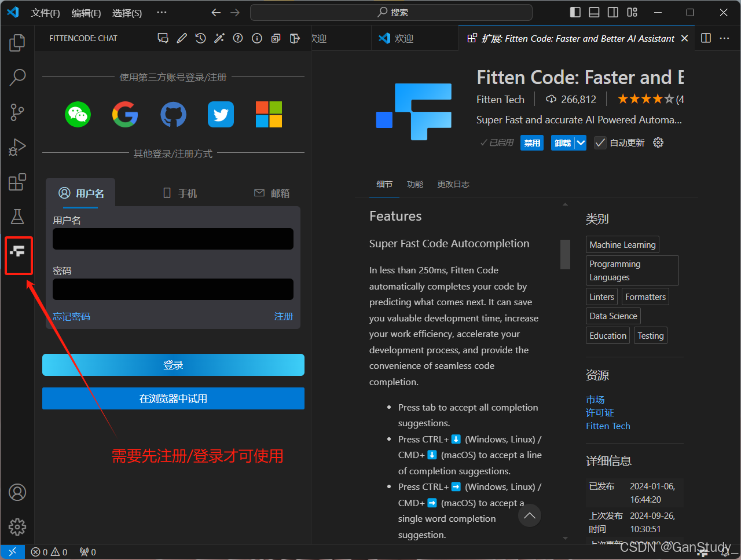Open the Fitten Tech resource link
The height and width of the screenshot is (560, 741).
pyautogui.click(x=608, y=426)
